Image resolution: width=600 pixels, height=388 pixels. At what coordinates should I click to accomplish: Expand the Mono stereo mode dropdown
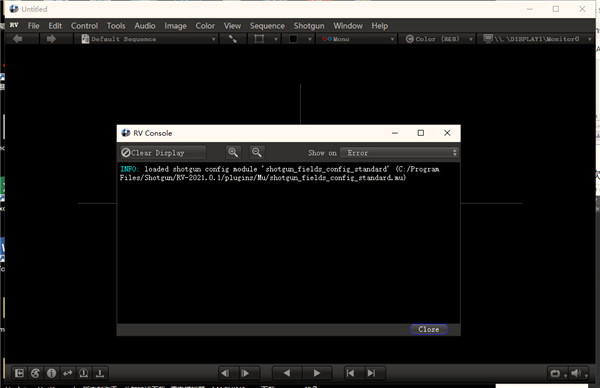358,39
